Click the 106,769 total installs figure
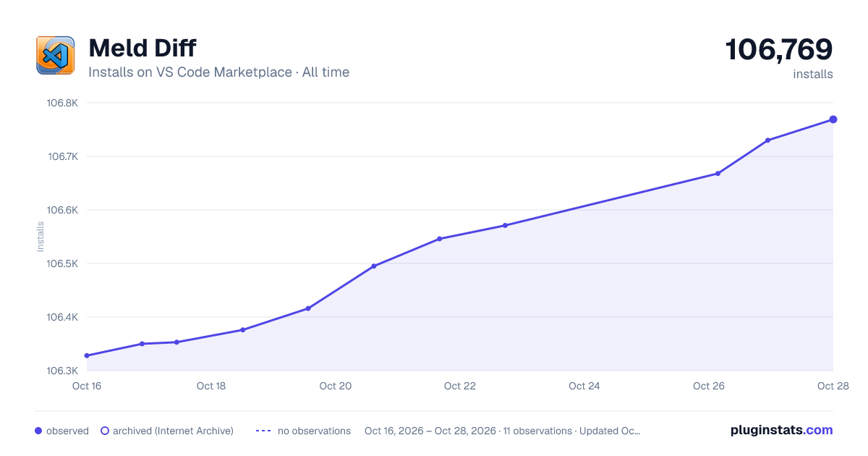This screenshot has width=868, height=456. click(779, 49)
